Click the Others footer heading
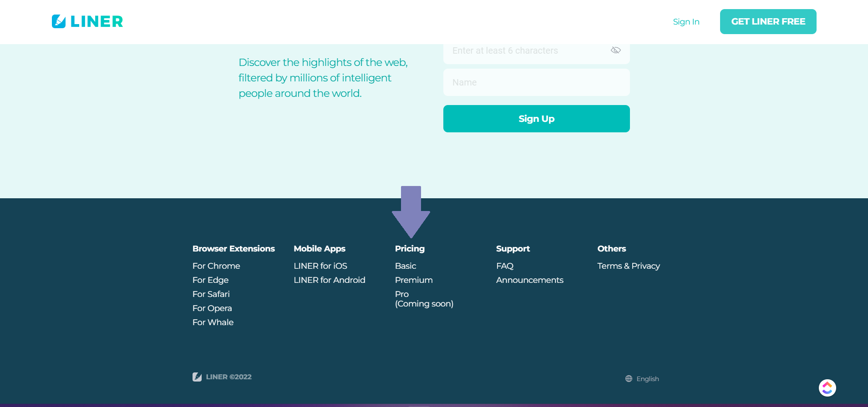Viewport: 868px width, 407px height. click(x=612, y=249)
